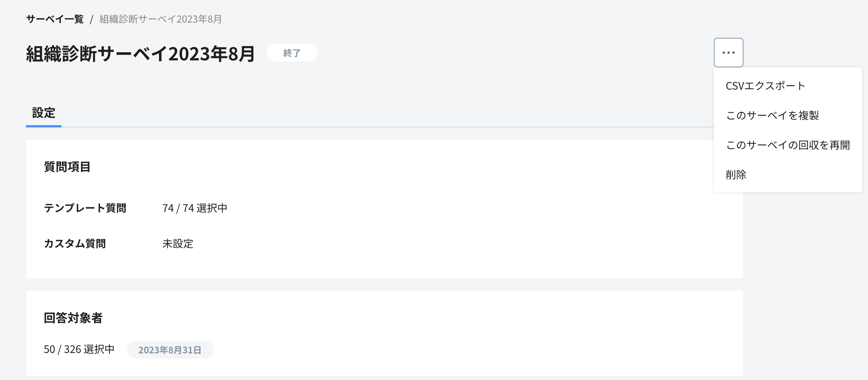Click the 未設定 custom question value
This screenshot has width=868, height=380.
(x=178, y=244)
